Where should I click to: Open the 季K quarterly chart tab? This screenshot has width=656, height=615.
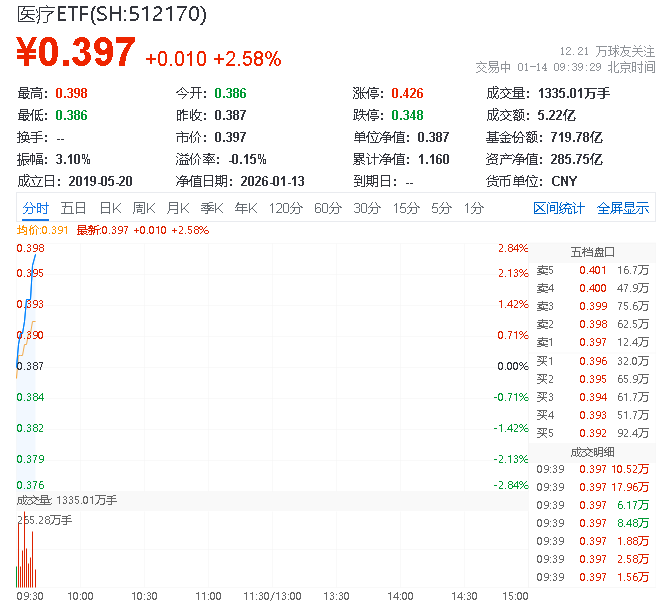point(211,208)
